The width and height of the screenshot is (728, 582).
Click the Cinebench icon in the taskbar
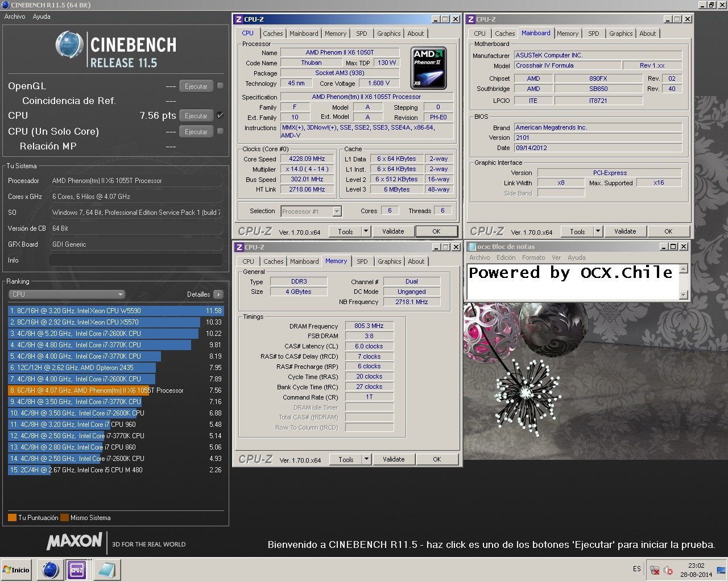coord(51,569)
